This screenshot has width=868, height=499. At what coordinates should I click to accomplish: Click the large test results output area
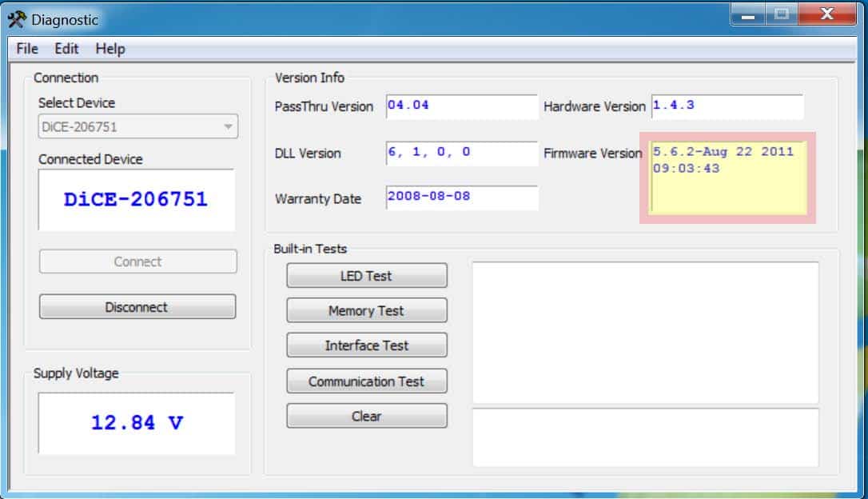pos(645,333)
